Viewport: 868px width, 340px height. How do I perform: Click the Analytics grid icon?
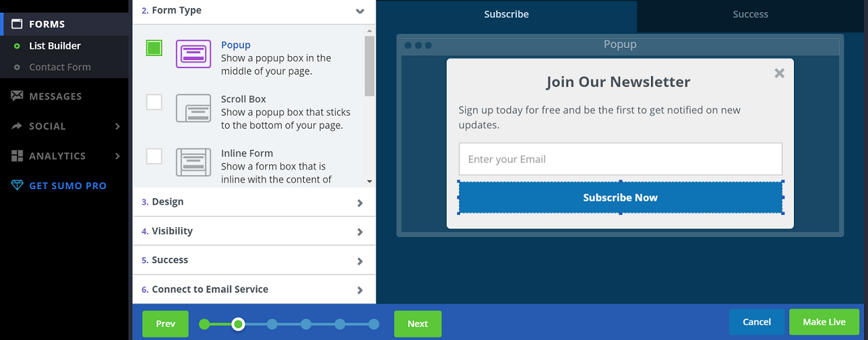pyautogui.click(x=17, y=156)
